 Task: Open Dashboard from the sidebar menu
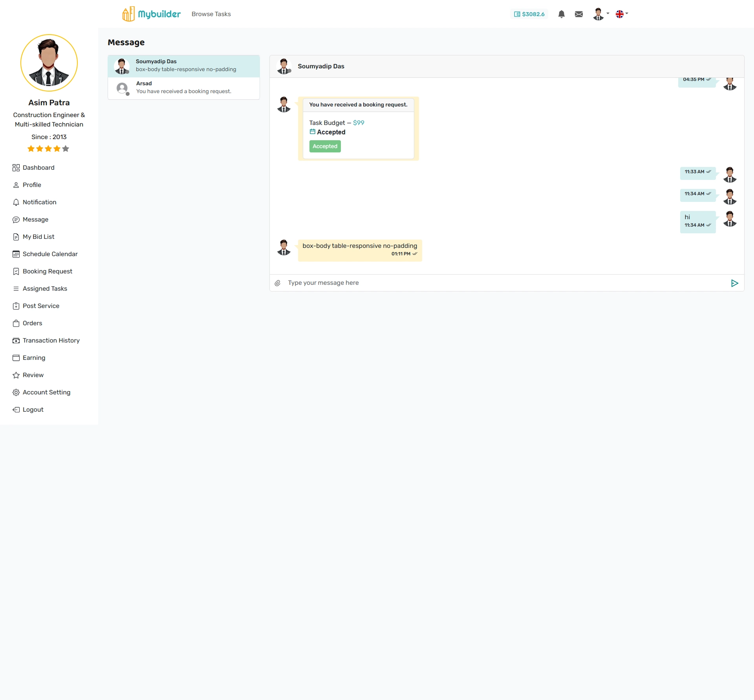38,168
